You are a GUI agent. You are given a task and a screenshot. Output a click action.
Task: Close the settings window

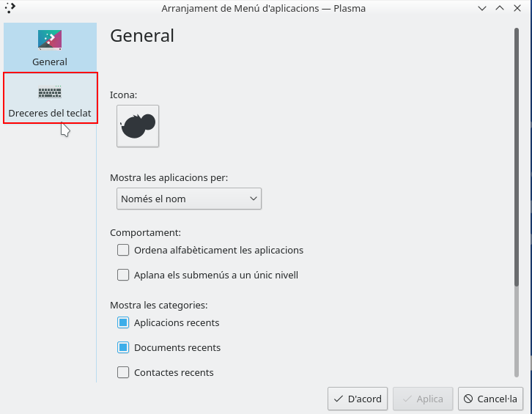[517, 8]
